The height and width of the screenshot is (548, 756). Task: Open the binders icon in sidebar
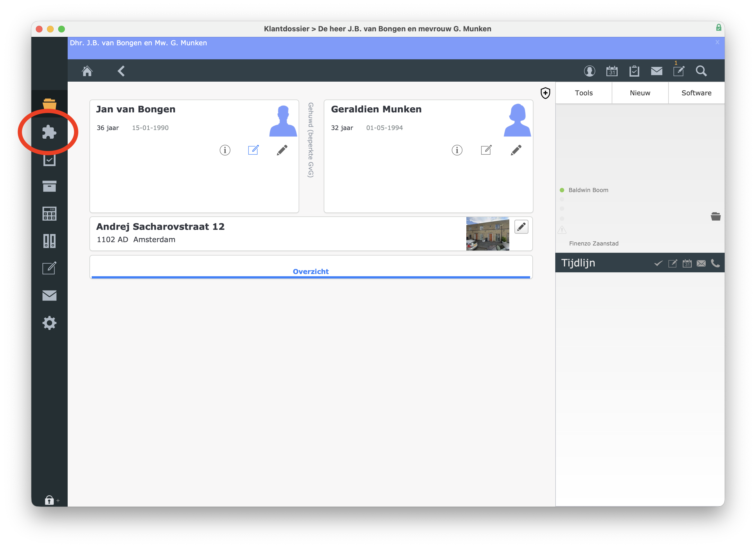point(49,241)
